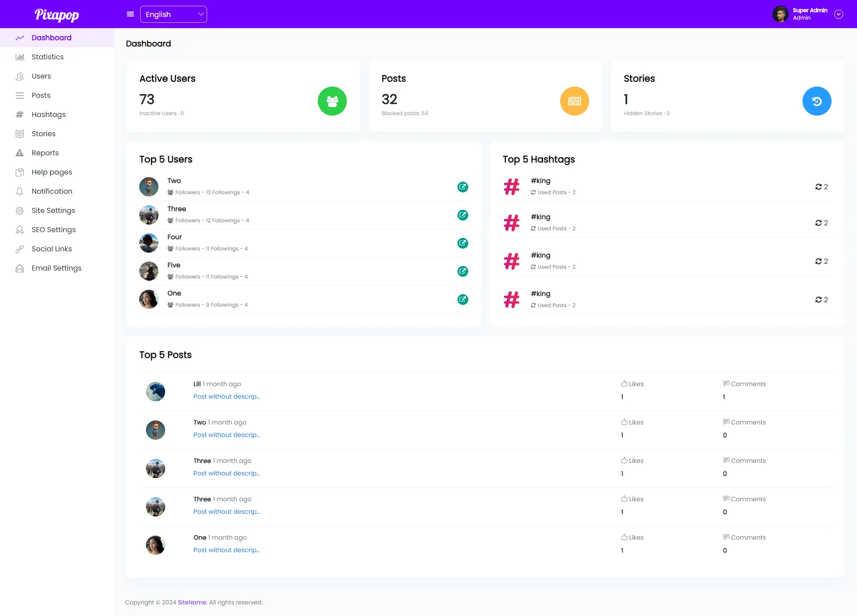Click the Pixapop logo
The width and height of the screenshot is (857, 616).
(57, 15)
